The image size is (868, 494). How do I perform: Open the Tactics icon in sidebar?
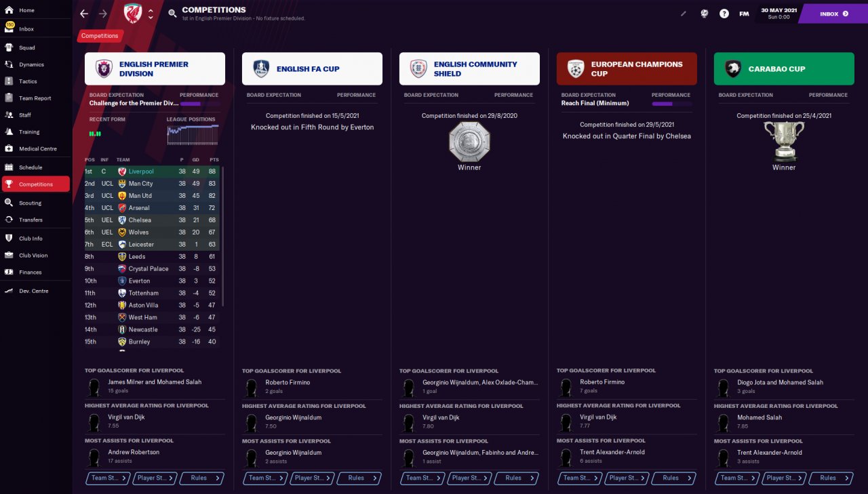click(x=9, y=81)
